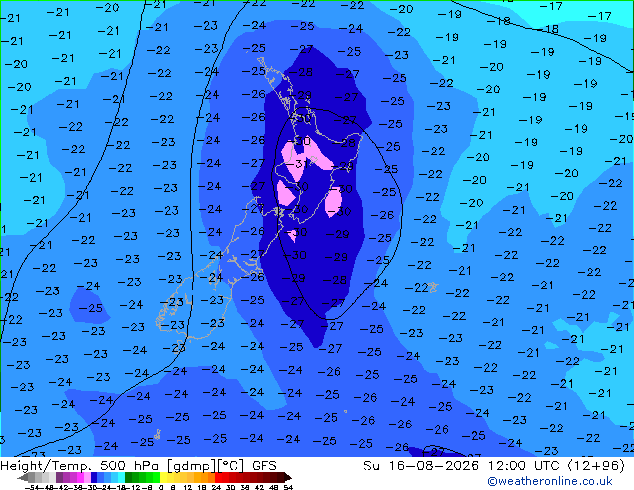
Task: Click the "12:00 UTC (12+96)" time label
Action: (556, 465)
